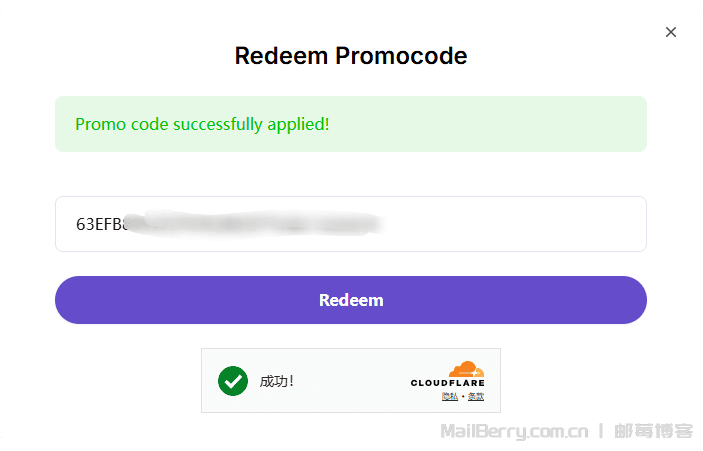Click the separator bar in the watermark
This screenshot has height=451, width=703.
tap(601, 432)
